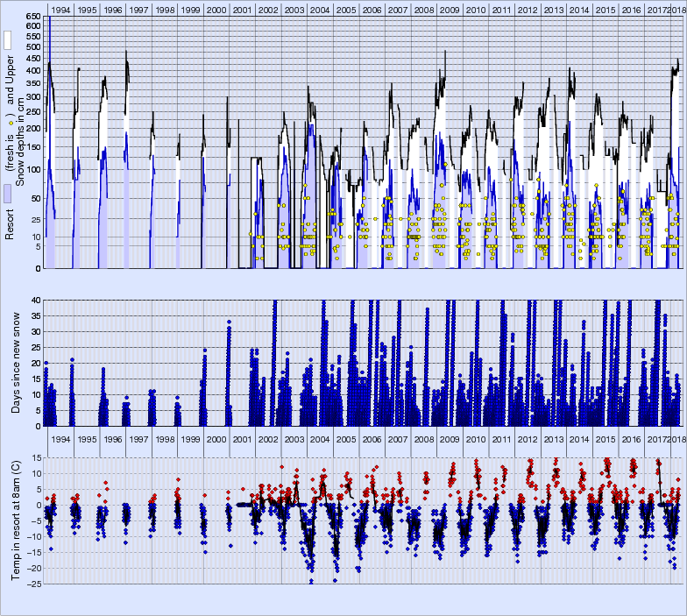This screenshot has height=616, width=687.
Task: Click year 2004 label above temperature chart
Action: 320,439
